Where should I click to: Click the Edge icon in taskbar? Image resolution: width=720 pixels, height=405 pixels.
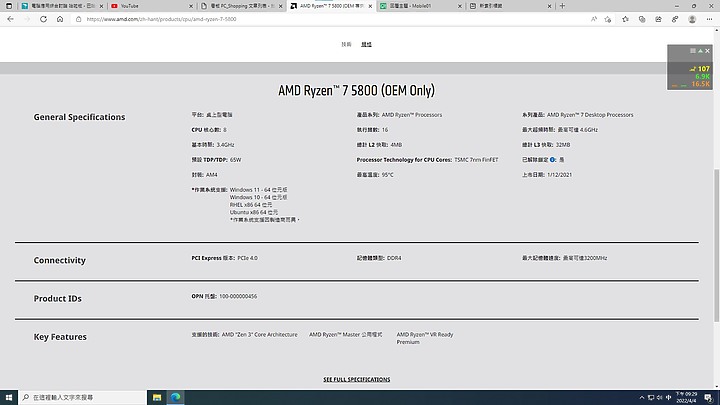[x=175, y=397]
